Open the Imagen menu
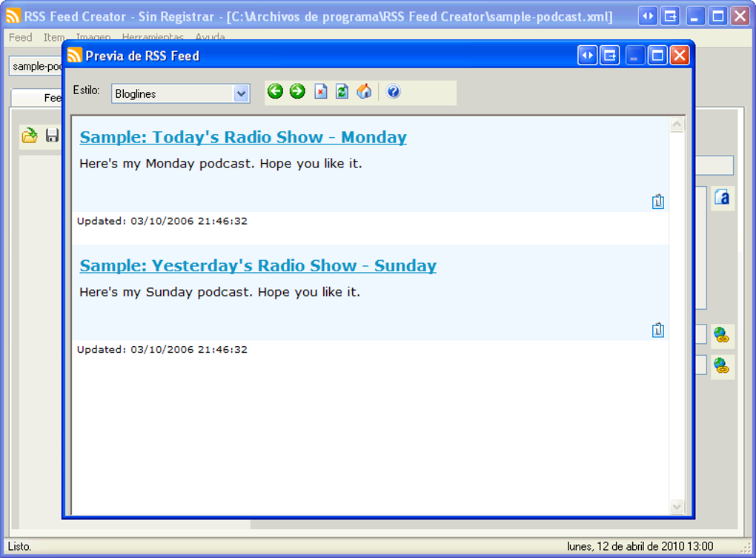Screen dimensions: 756x558 [x=93, y=37]
